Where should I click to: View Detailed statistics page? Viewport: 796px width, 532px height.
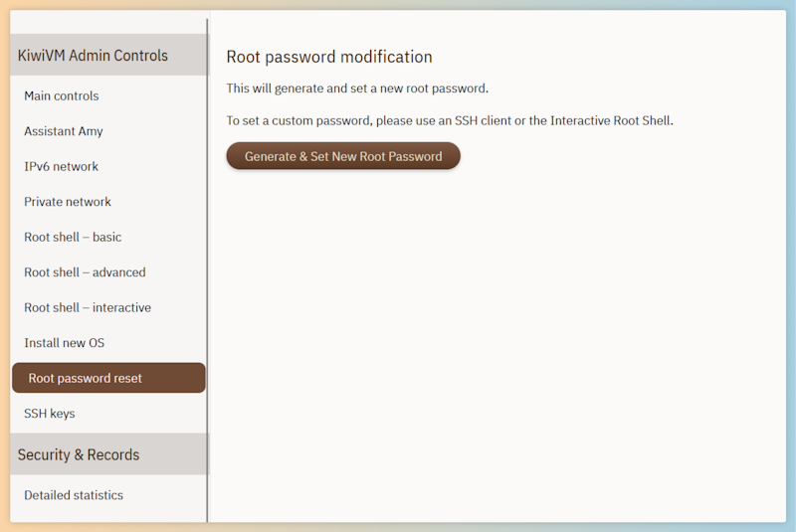click(108, 495)
